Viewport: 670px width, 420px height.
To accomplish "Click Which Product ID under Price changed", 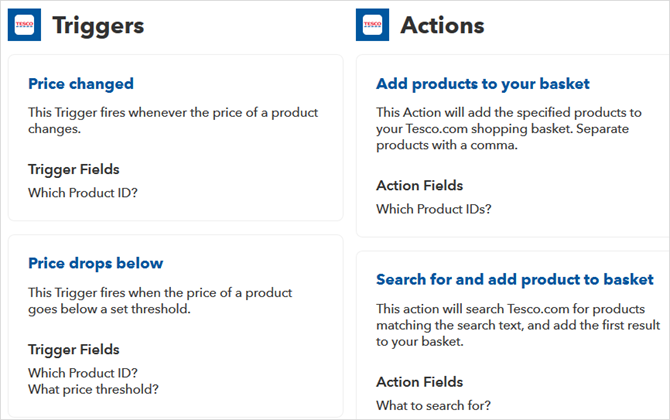I will click(83, 191).
